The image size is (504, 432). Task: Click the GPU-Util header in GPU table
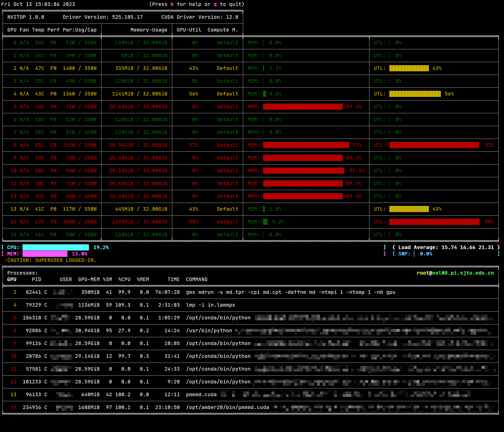(x=189, y=30)
